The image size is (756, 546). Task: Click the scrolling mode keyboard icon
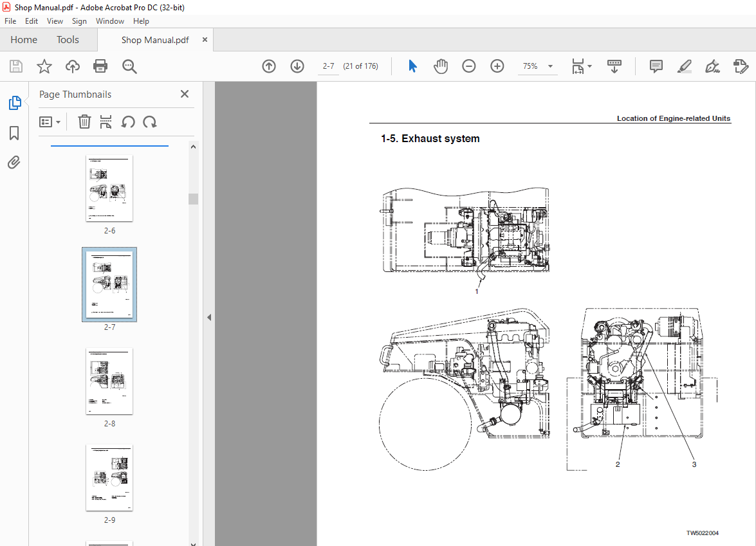click(x=614, y=66)
